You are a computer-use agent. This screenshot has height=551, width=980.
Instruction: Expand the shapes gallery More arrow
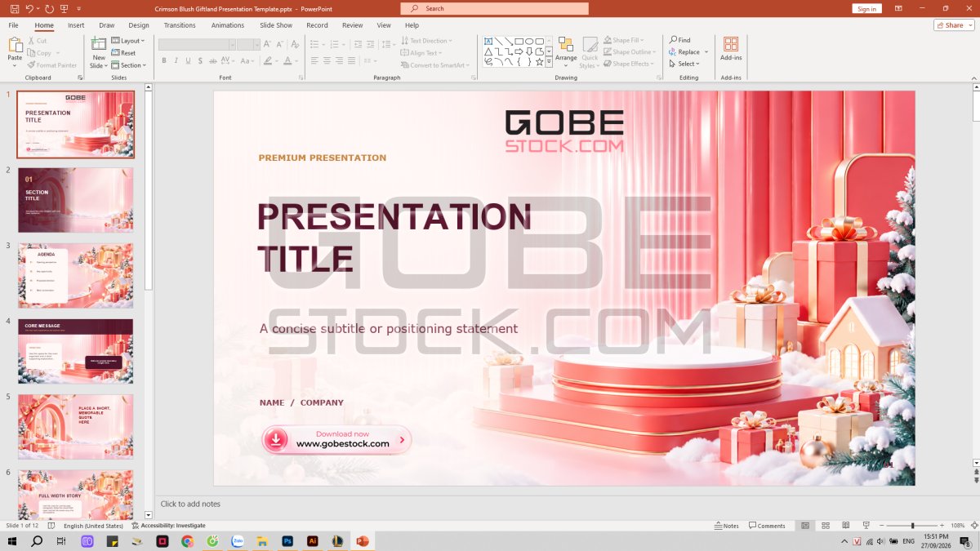tap(550, 60)
